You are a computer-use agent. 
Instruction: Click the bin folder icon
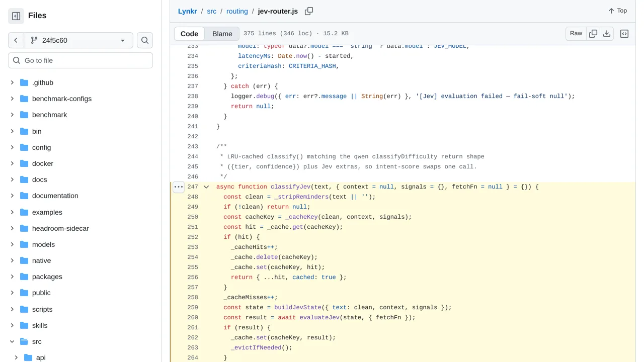click(24, 131)
